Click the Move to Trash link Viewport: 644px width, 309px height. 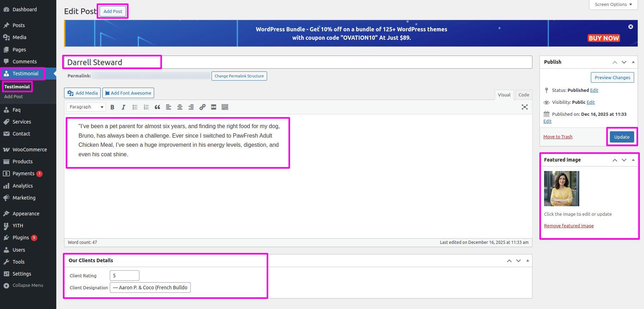(558, 137)
